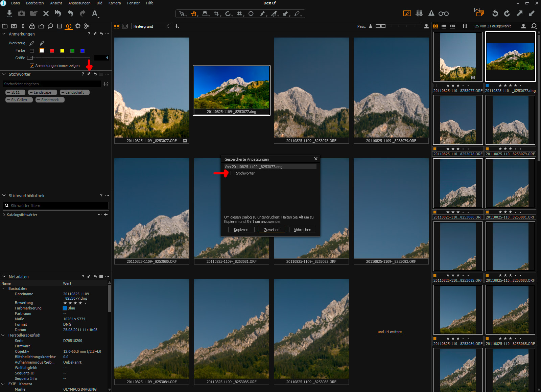Image resolution: width=541 pixels, height=392 pixels.
Task: Open the color circles tool tab
Action: pos(32,26)
